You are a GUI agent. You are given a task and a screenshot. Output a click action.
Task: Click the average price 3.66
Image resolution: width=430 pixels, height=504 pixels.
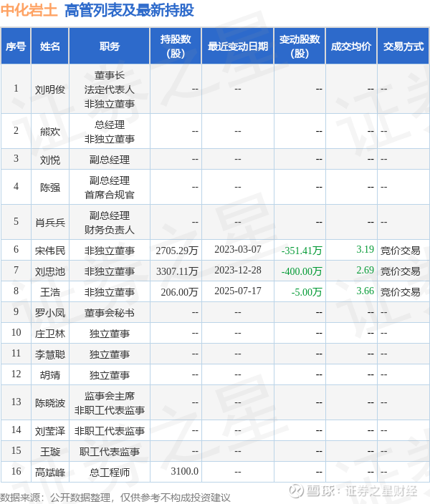(365, 291)
